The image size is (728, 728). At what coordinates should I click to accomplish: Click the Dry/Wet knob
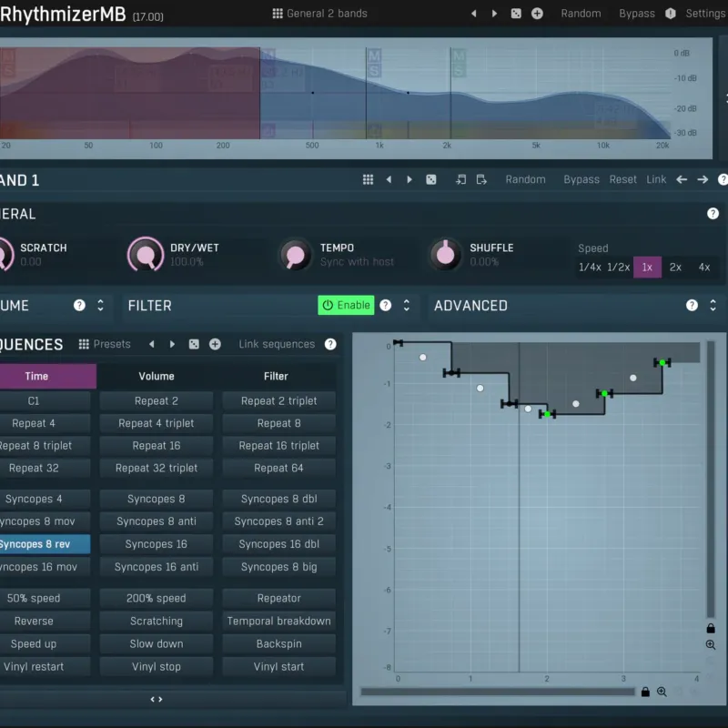(146, 254)
